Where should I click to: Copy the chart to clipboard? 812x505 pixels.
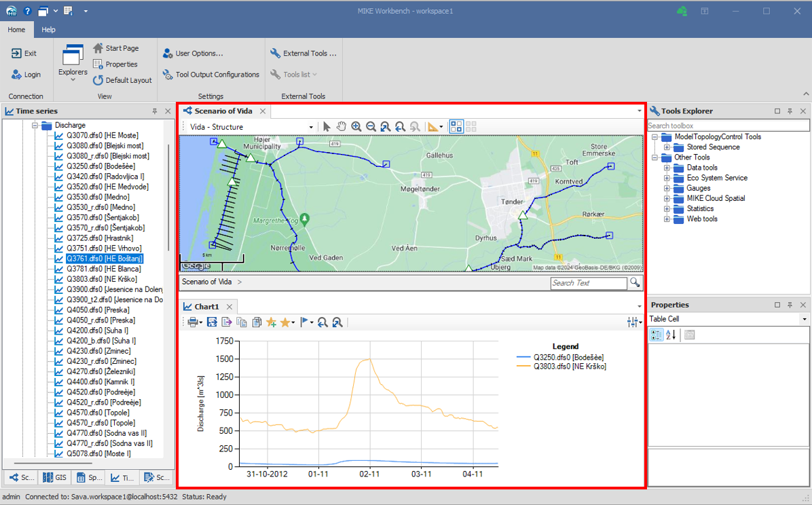pyautogui.click(x=241, y=322)
